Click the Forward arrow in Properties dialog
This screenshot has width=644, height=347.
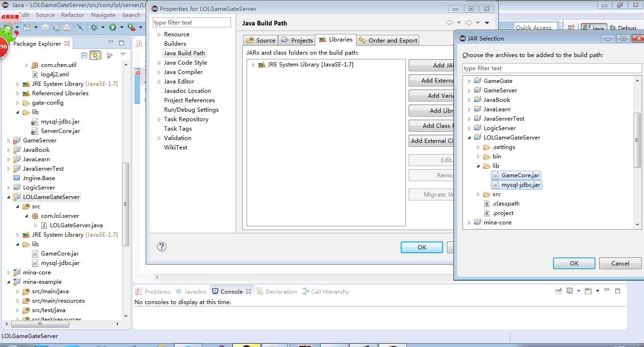click(469, 23)
